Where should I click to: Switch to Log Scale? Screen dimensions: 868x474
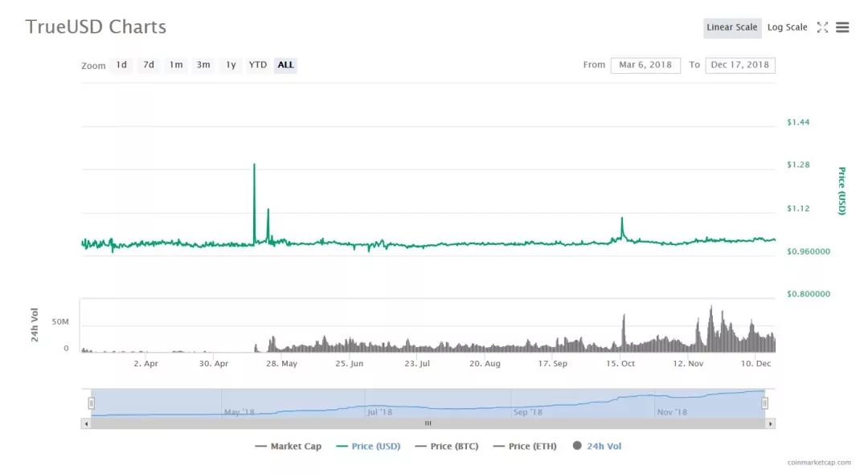pos(787,27)
